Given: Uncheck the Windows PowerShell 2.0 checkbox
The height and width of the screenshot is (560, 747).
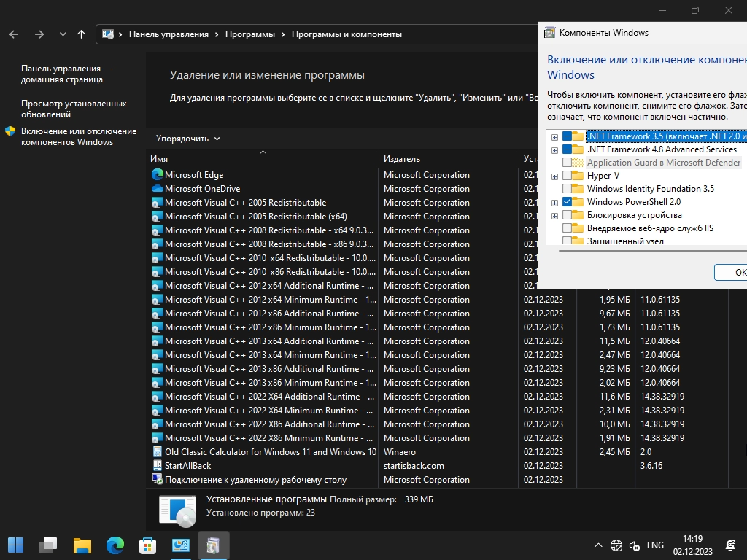Looking at the screenshot, I should pyautogui.click(x=567, y=202).
